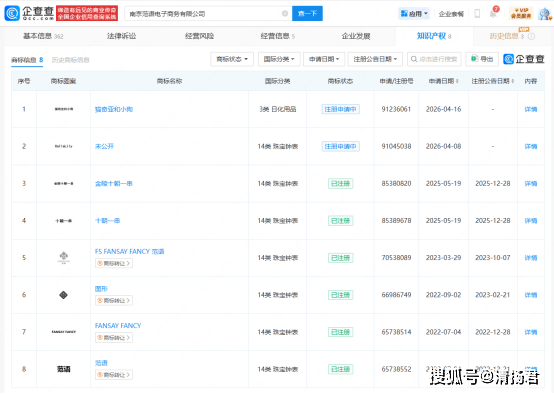This screenshot has width=554, height=394.
Task: Open the 金陵十朝一串 trademark link
Action: (x=113, y=184)
